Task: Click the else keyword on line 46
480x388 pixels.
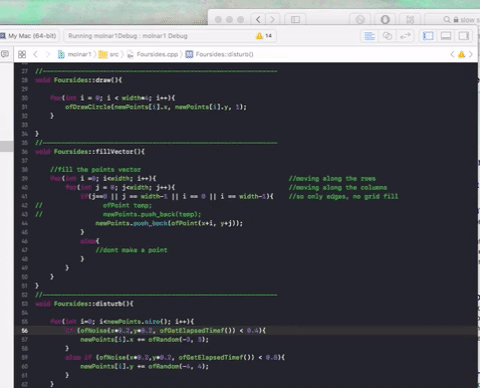Action: pyautogui.click(x=88, y=241)
